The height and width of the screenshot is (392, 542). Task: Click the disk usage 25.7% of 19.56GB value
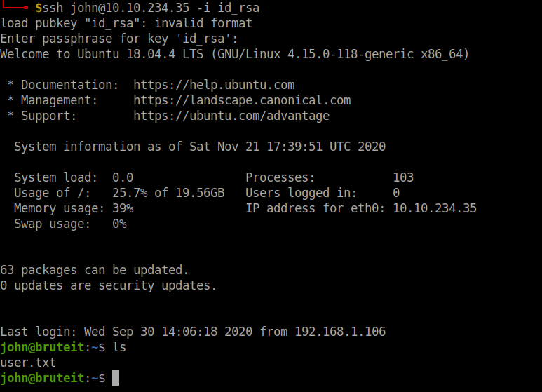coord(168,193)
